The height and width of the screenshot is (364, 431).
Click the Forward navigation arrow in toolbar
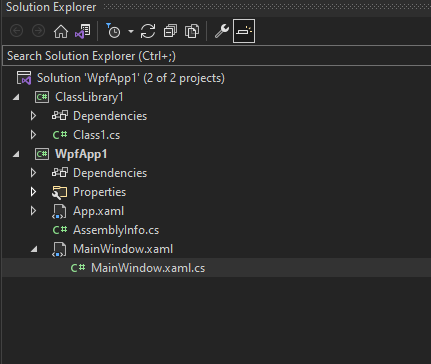pyautogui.click(x=38, y=31)
